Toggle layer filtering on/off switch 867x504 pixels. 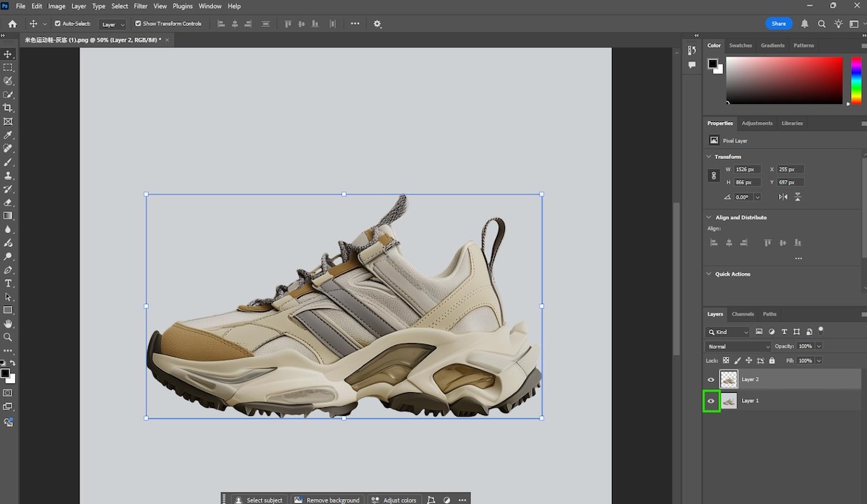821,330
